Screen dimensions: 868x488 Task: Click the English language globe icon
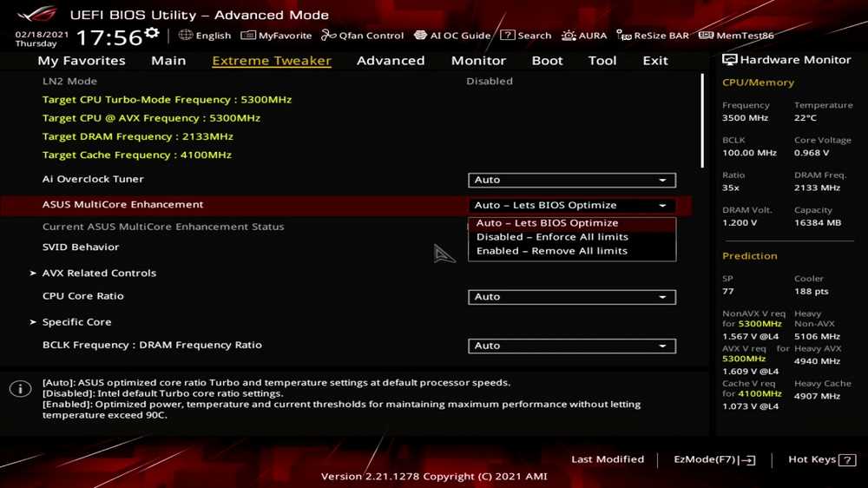pyautogui.click(x=186, y=35)
